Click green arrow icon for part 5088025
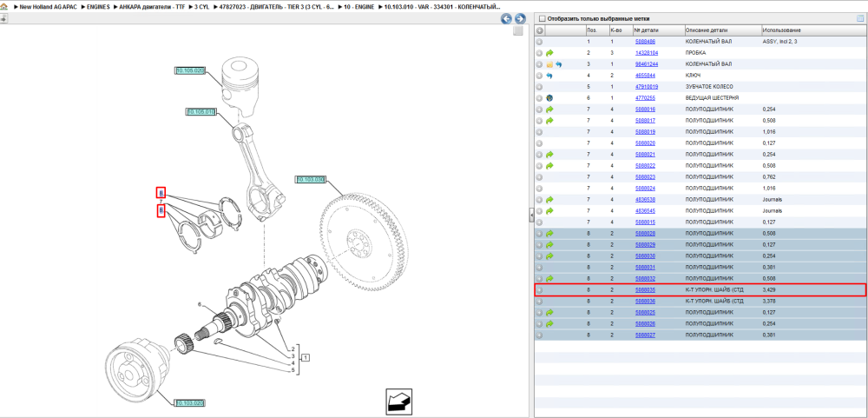868x418 pixels. [549, 313]
